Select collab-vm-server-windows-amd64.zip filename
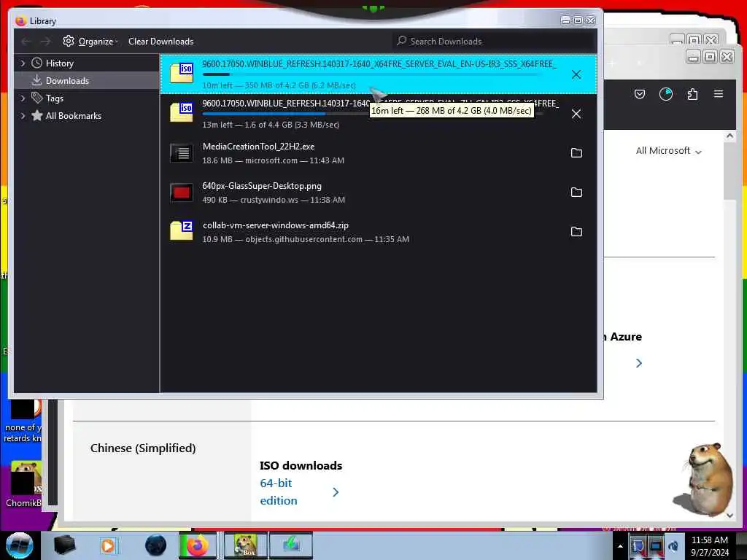The height and width of the screenshot is (560, 747). coord(275,225)
